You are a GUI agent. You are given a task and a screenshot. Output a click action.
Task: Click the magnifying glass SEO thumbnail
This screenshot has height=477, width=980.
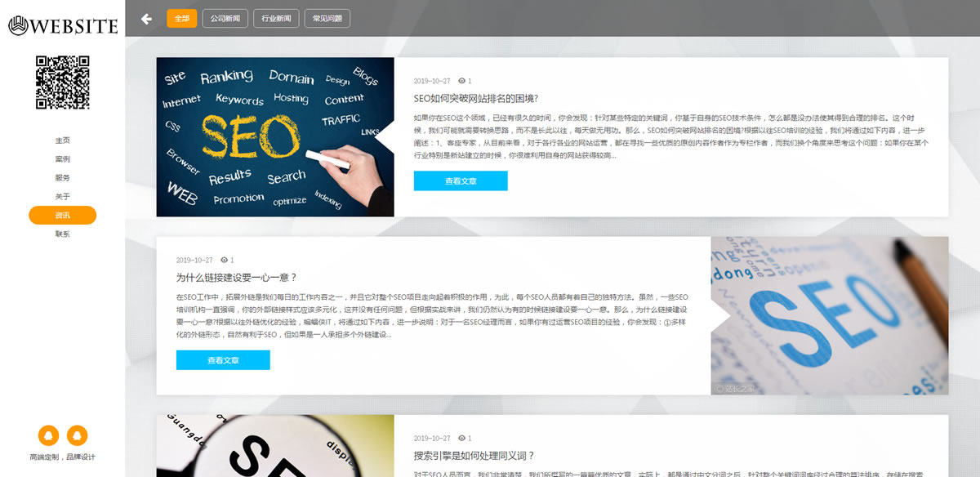tap(275, 446)
